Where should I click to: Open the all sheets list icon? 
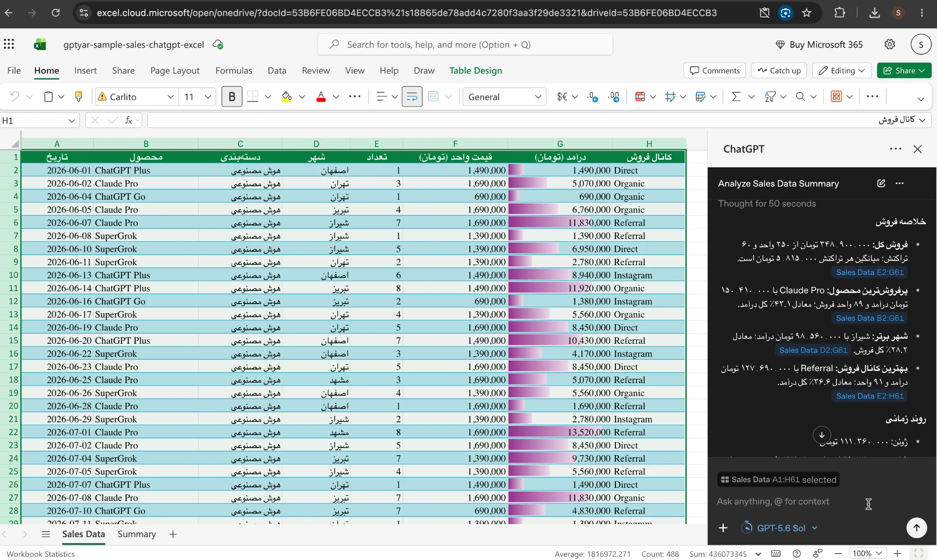(x=46, y=534)
